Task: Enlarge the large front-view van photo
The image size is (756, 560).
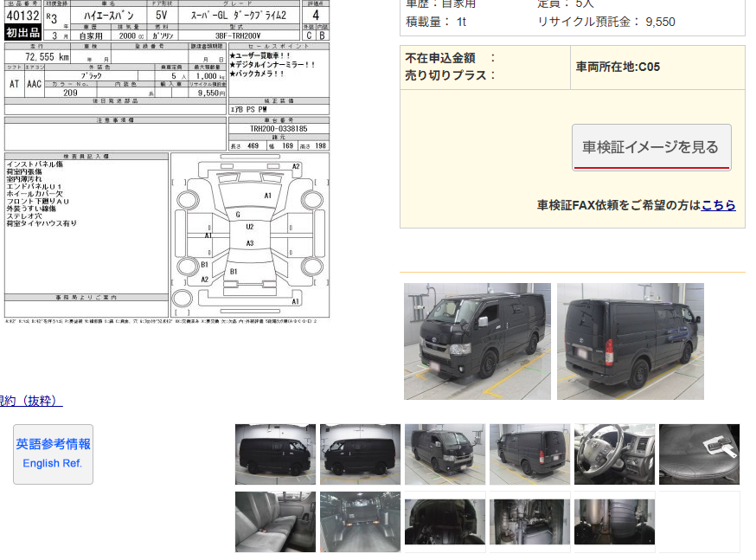Action: [477, 341]
